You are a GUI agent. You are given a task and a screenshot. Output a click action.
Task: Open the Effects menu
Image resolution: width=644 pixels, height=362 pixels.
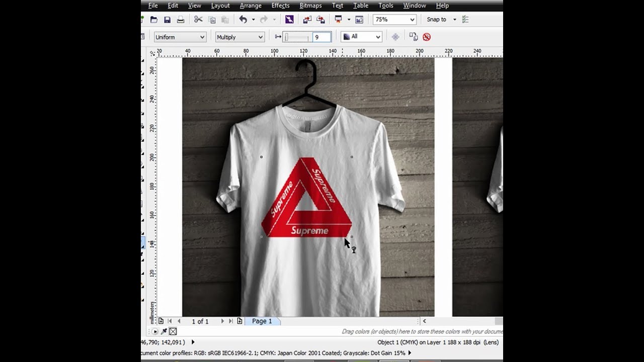tap(280, 6)
